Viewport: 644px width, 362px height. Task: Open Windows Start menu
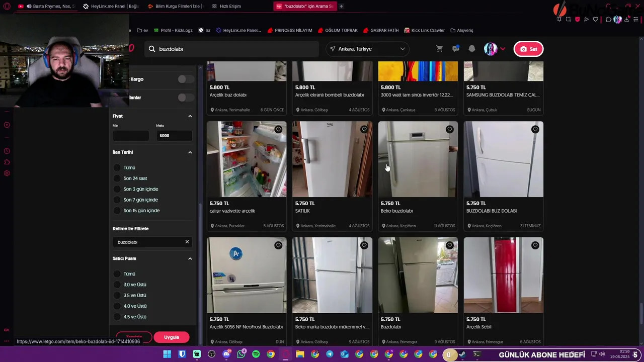tap(167, 354)
